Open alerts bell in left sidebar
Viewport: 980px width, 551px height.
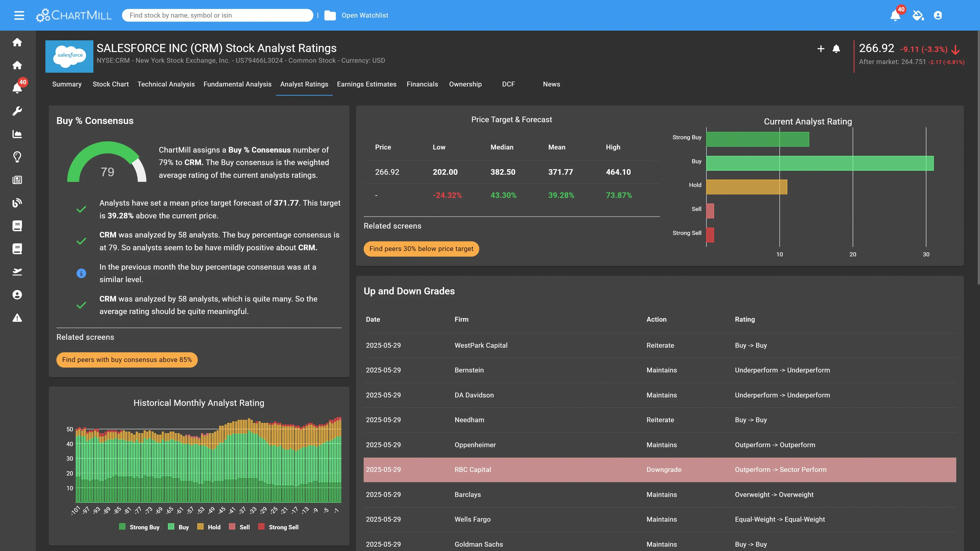pos(17,88)
